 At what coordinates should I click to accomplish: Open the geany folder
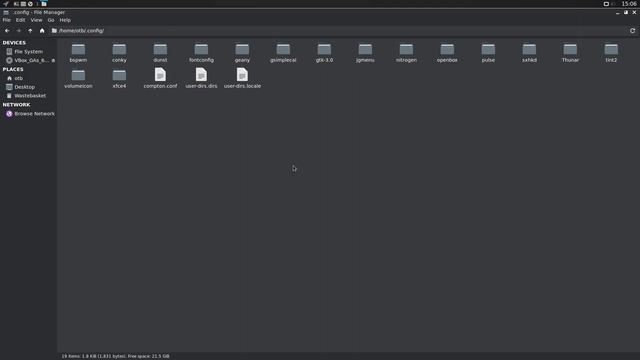[242, 53]
